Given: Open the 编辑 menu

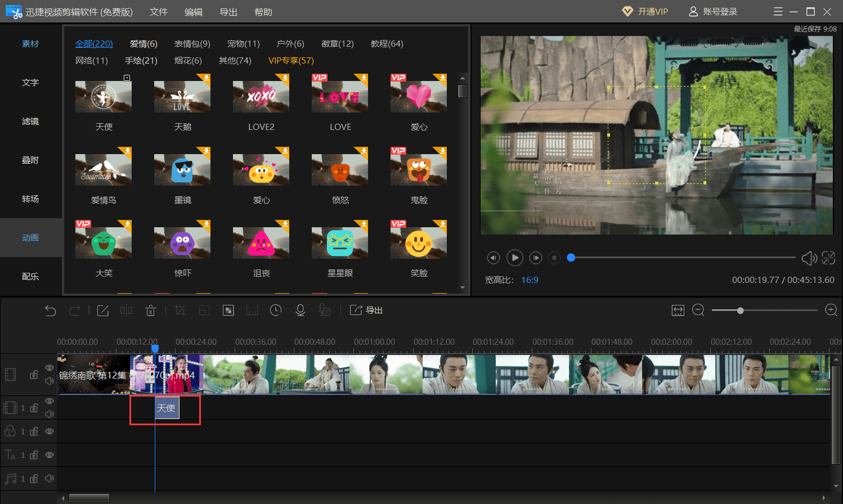Looking at the screenshot, I should [194, 12].
